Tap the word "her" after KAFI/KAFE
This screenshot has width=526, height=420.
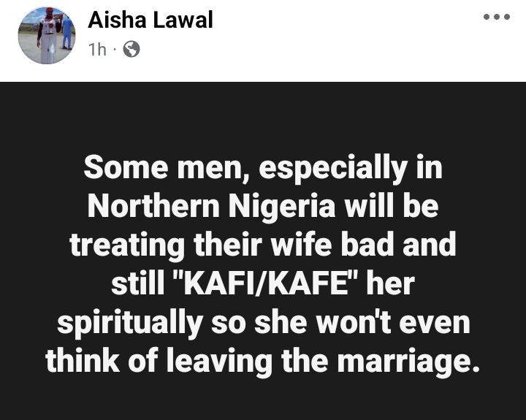392,284
